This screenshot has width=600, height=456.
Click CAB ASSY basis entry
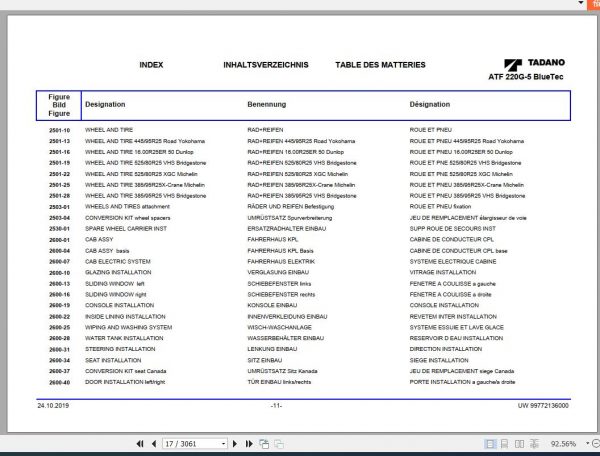(x=107, y=251)
